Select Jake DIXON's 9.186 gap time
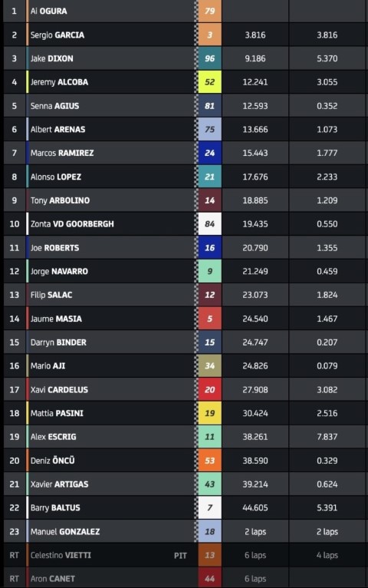The height and width of the screenshot is (588, 368). tap(255, 58)
